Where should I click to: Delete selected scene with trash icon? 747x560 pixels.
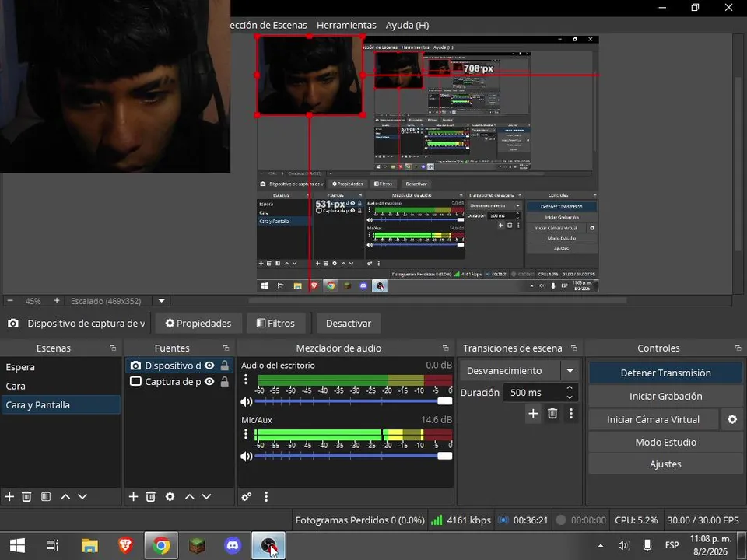[x=26, y=497]
